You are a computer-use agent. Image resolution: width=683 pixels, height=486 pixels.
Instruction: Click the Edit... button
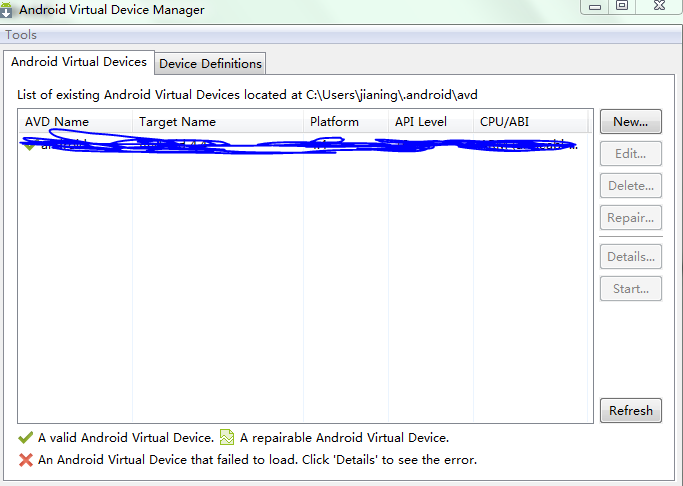[x=630, y=154]
